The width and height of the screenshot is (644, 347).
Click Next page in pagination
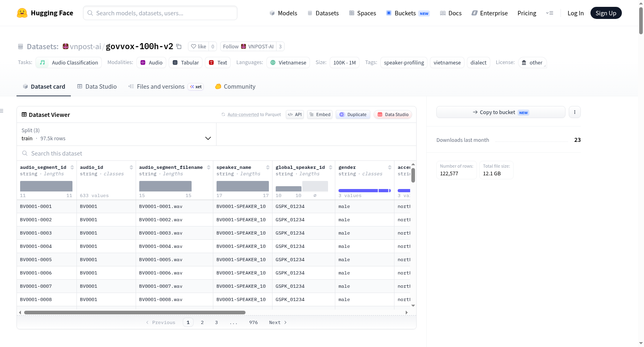[278, 322]
